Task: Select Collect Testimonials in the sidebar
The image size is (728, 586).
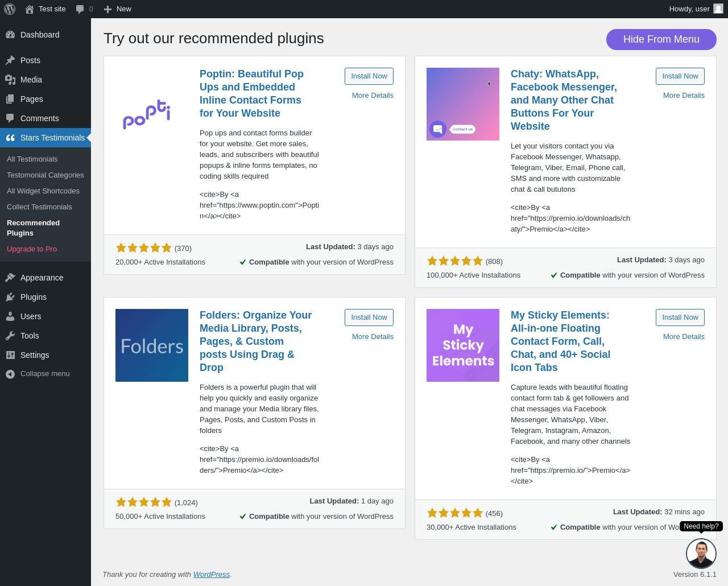Action: point(39,207)
